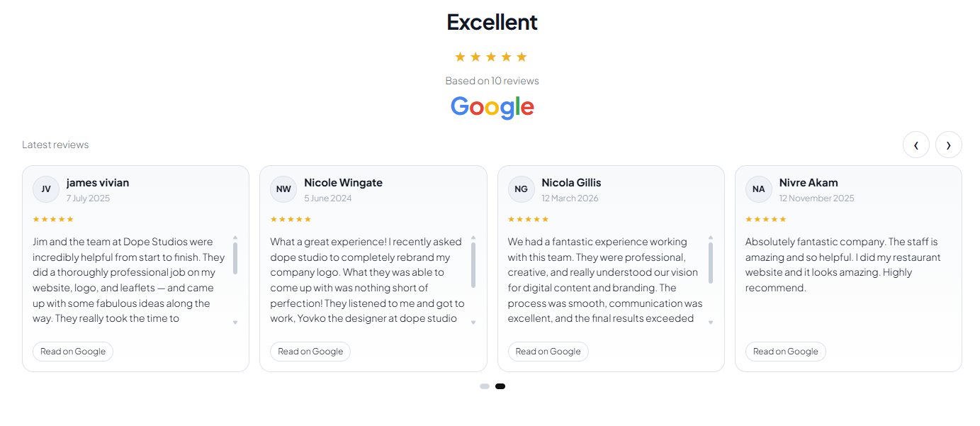Expand Nicole Wingate's truncated review text
980x426 pixels.
click(x=473, y=322)
